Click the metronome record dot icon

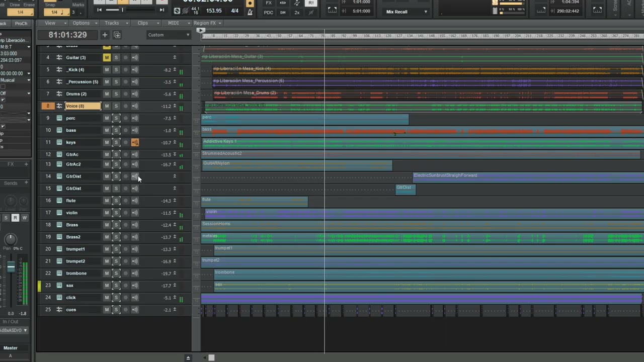tap(250, 3)
